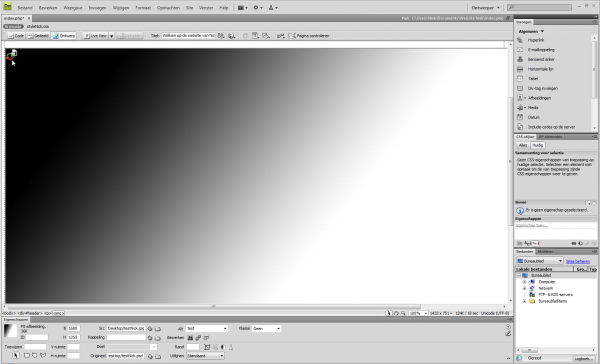The image size is (600, 364).
Task: Open the Bureaublad site dropdown
Action: pyautogui.click(x=540, y=261)
